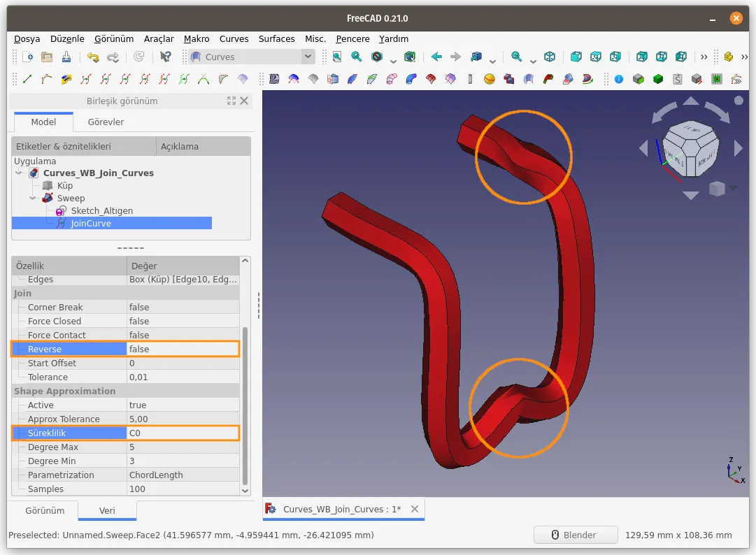
Task: Click the property panel vertical scrollbar
Action: pos(245,405)
